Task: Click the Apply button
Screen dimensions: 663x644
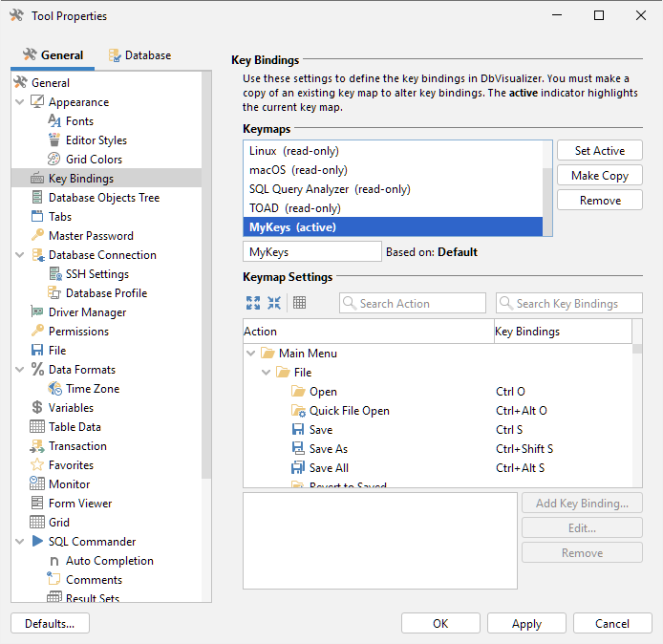Action: (526, 623)
